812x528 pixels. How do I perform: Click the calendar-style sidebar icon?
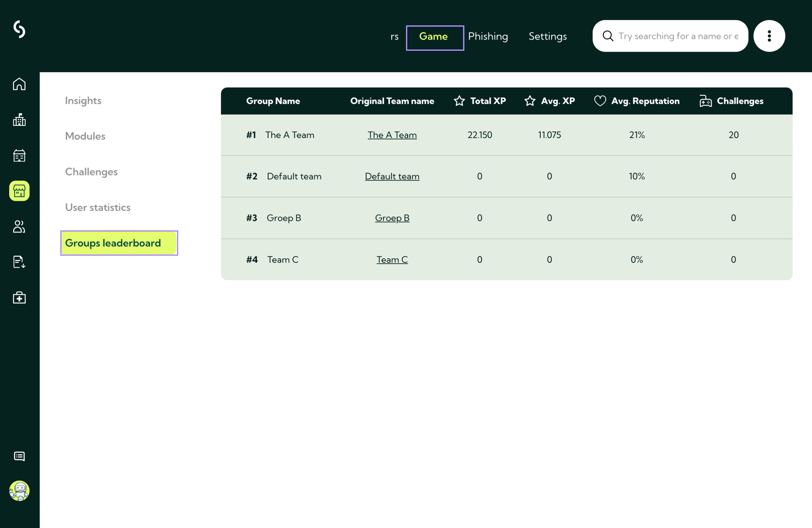click(x=19, y=155)
